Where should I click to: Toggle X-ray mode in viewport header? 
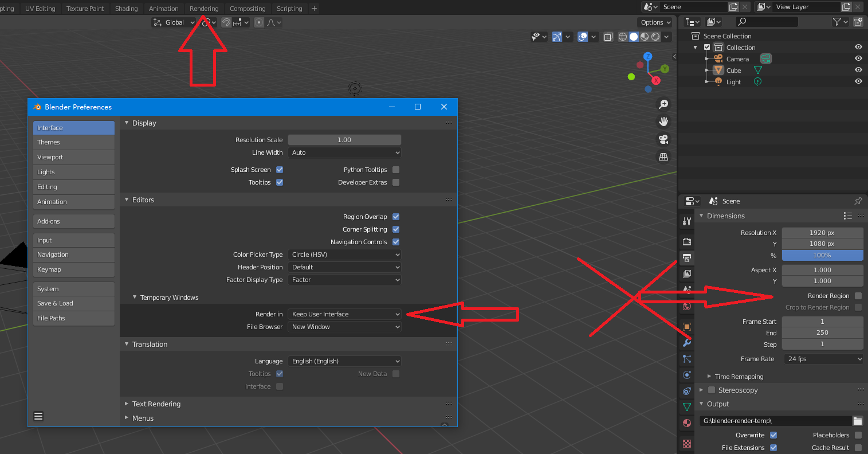[608, 37]
